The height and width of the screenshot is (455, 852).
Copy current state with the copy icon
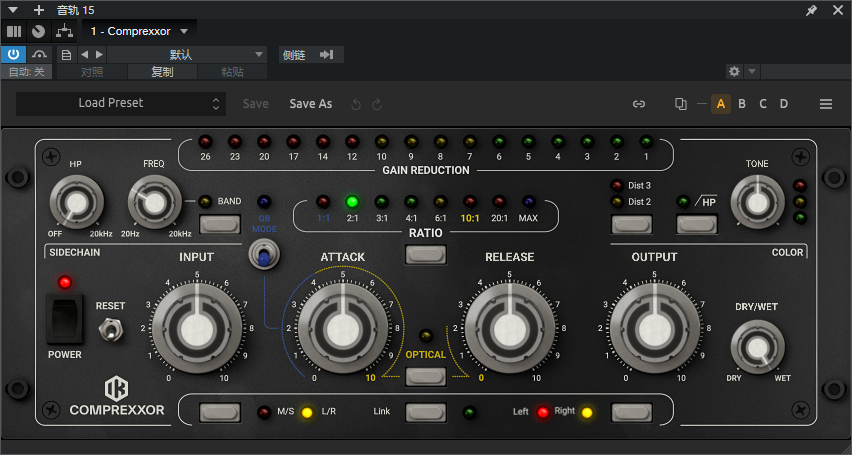coord(680,104)
